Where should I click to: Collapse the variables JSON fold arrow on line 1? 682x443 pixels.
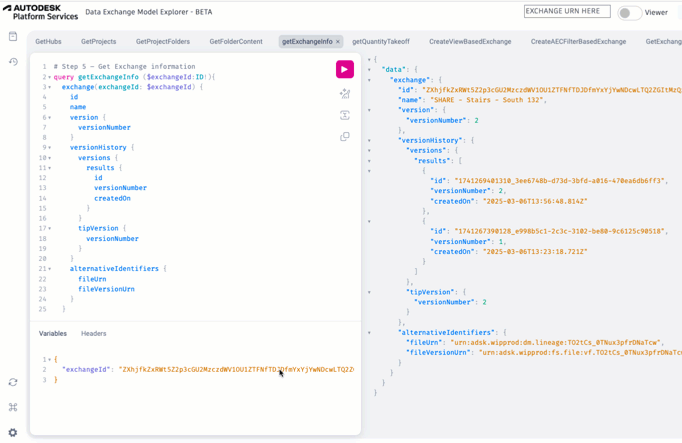[50, 360]
